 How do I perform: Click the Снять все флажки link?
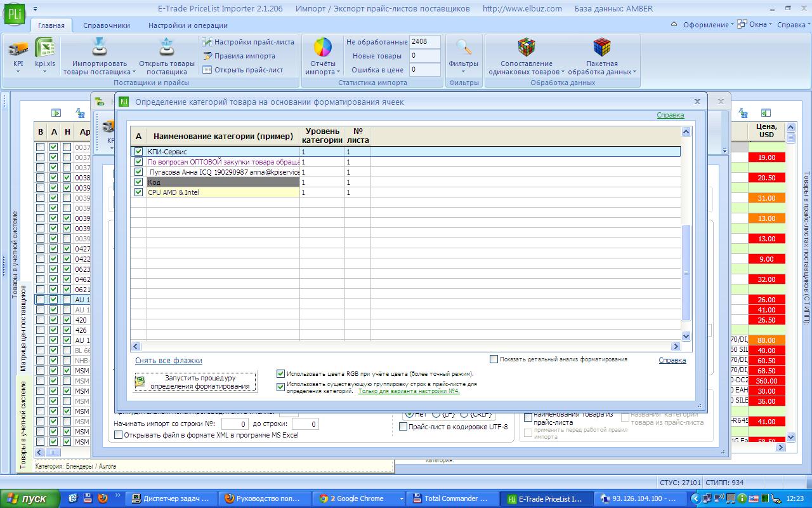pos(169,361)
